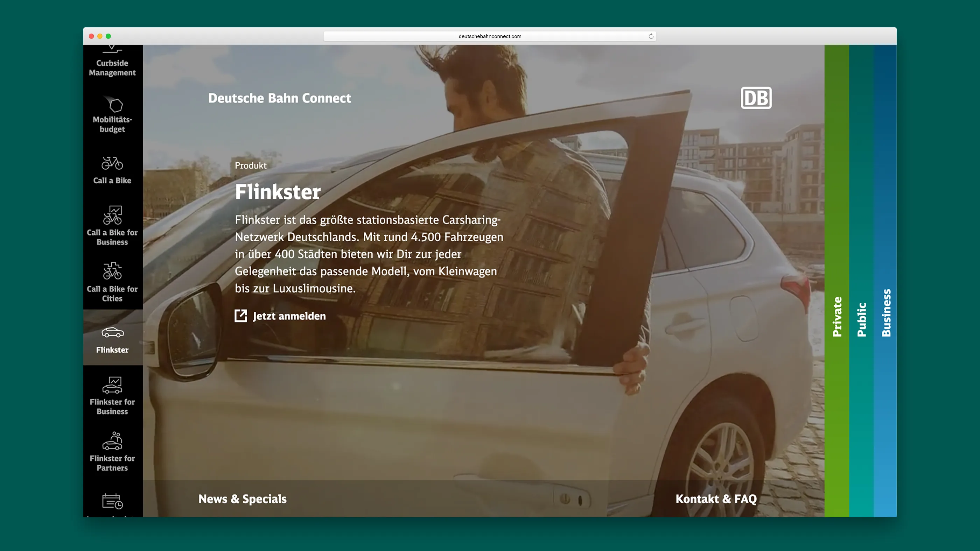980x551 pixels.
Task: Select the Mobilitätsbudget label in sidebar
Action: [x=112, y=124]
